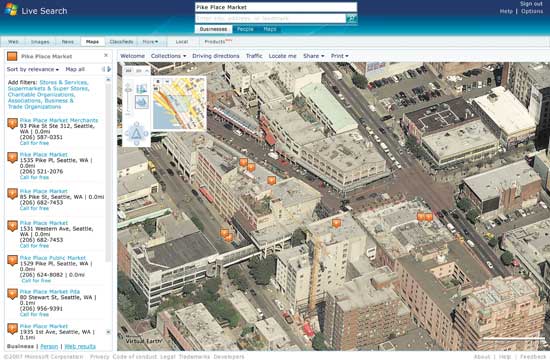Click results list scroll down arrow
Viewport: 550px width, 362px height.
point(108,332)
